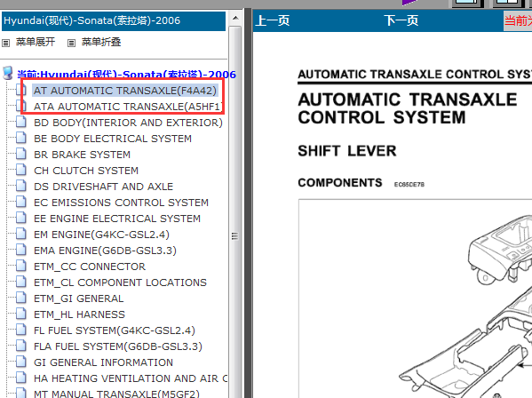This screenshot has height=398, width=532.
Task: Click the 菜单折叠 list icon
Action: click(x=71, y=44)
